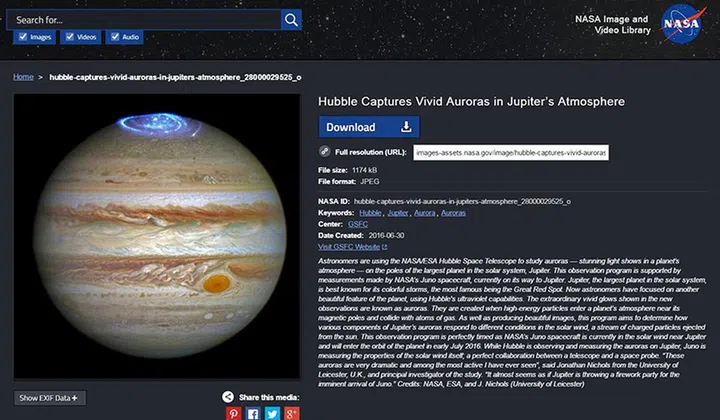720x420 pixels.
Task: Share image on Google Plus
Action: click(291, 413)
